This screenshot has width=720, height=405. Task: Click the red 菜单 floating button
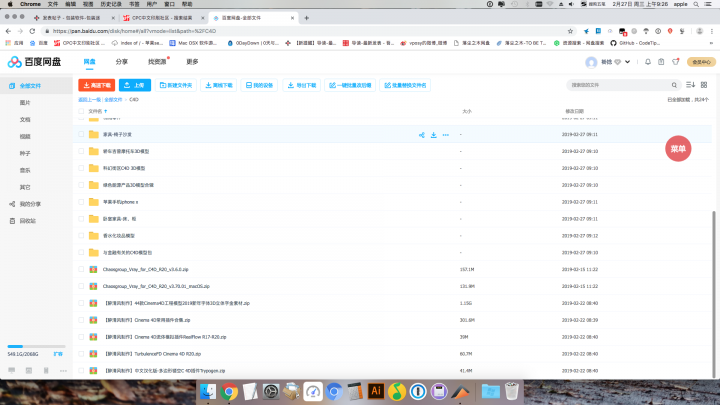pyautogui.click(x=678, y=148)
